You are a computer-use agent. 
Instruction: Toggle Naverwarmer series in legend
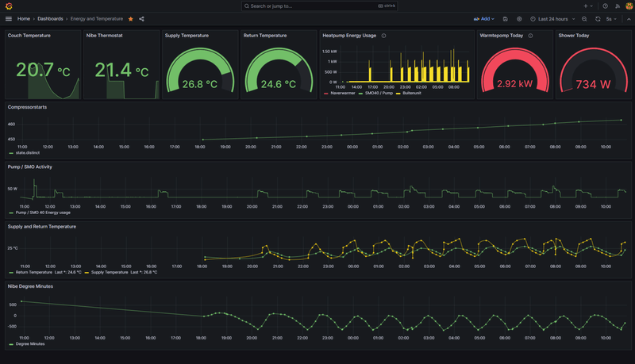(343, 93)
